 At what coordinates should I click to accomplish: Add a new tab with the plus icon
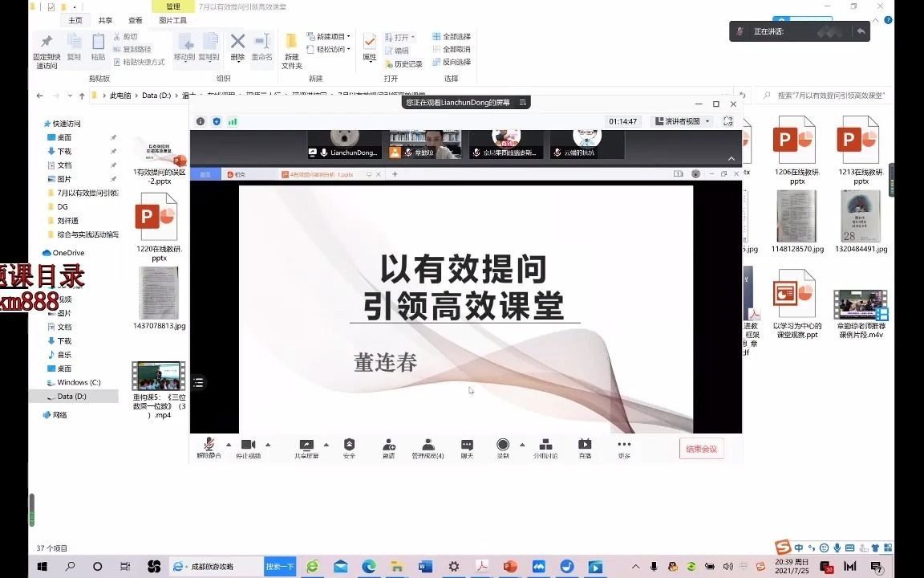click(x=395, y=174)
